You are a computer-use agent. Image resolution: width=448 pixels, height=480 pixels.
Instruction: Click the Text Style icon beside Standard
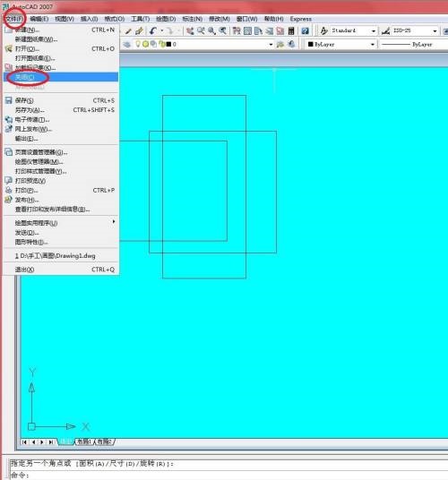(x=324, y=30)
